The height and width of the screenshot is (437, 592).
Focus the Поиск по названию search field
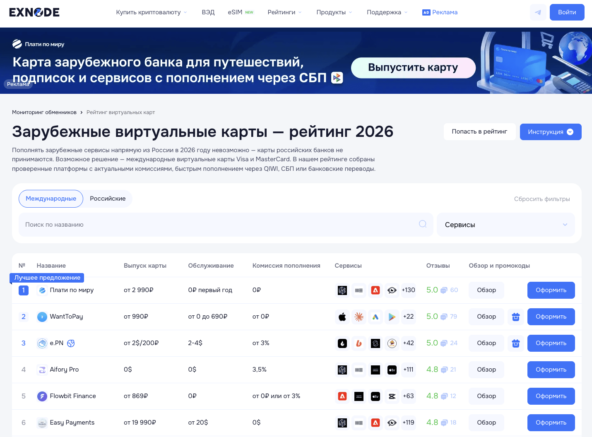pos(225,224)
